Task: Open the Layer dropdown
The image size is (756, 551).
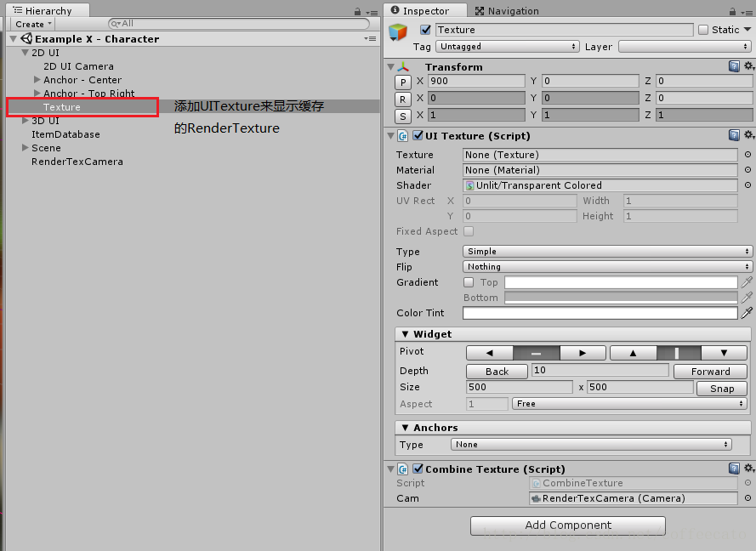Action: pyautogui.click(x=685, y=46)
